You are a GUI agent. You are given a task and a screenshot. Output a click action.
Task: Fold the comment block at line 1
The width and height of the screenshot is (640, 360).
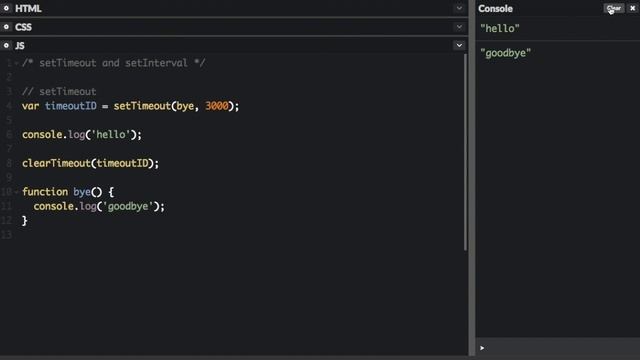[x=16, y=63]
